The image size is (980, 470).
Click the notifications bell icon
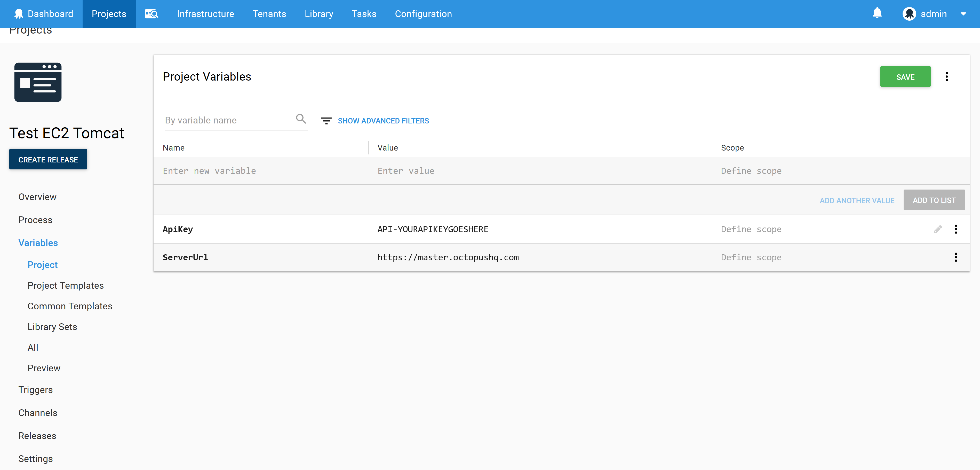pos(877,13)
